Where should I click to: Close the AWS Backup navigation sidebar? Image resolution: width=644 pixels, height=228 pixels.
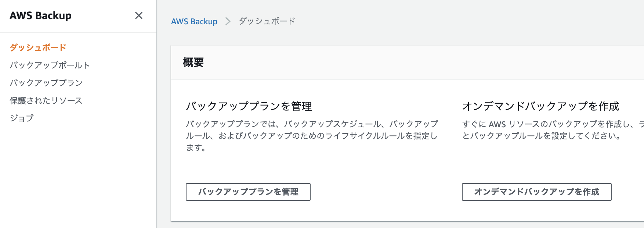pyautogui.click(x=138, y=15)
